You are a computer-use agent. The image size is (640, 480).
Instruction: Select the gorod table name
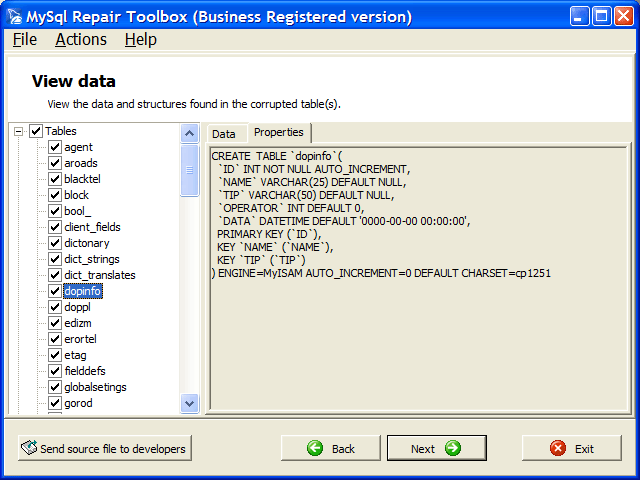[78, 403]
